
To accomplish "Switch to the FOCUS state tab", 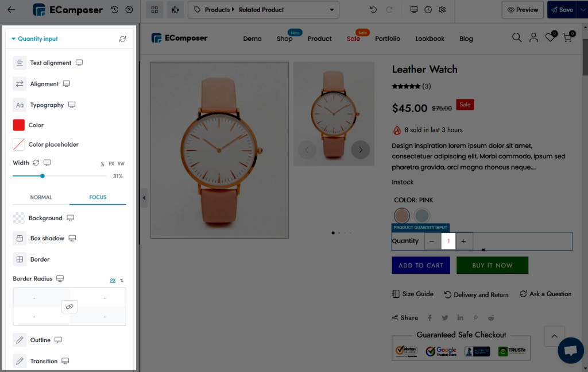I will (x=98, y=197).
